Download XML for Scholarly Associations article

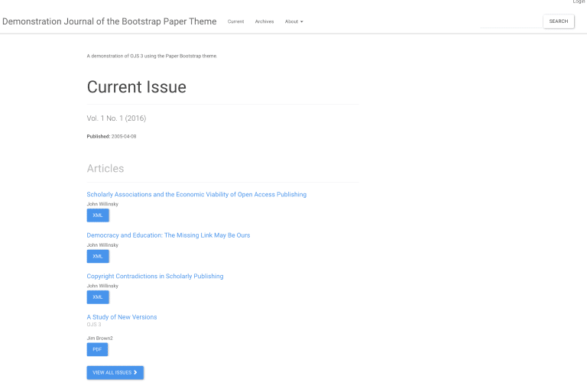[98, 215]
